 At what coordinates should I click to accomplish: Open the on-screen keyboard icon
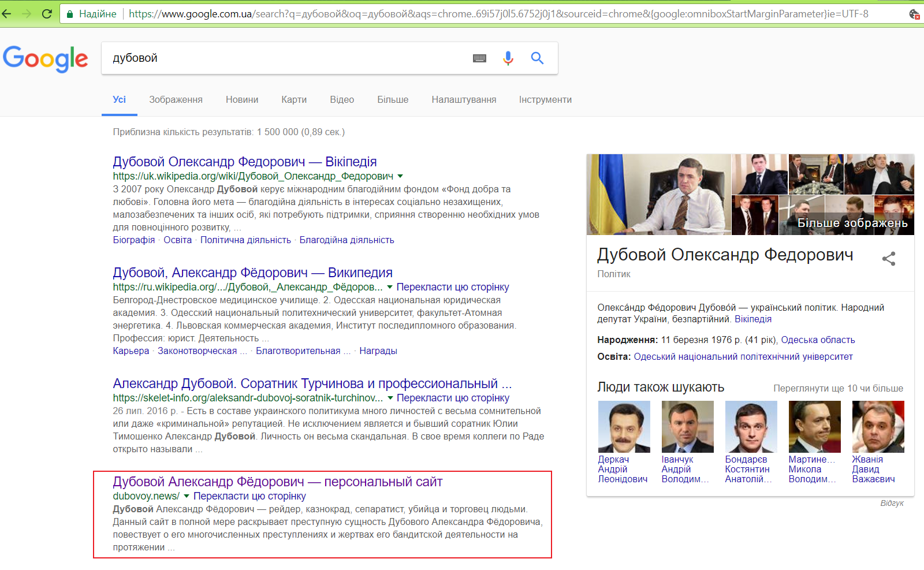479,58
